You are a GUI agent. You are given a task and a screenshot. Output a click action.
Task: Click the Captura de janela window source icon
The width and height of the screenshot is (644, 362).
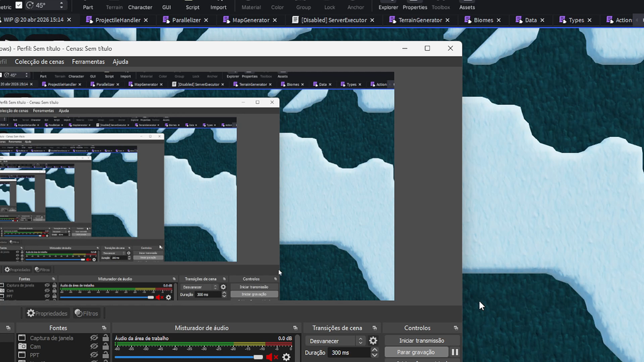(x=22, y=337)
